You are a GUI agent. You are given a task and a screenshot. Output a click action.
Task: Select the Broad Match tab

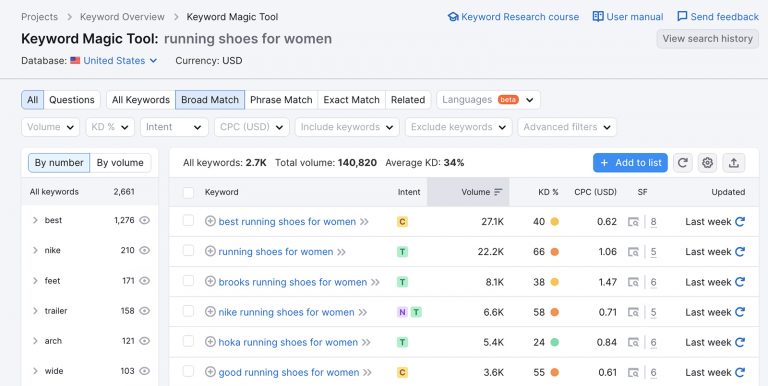click(210, 100)
